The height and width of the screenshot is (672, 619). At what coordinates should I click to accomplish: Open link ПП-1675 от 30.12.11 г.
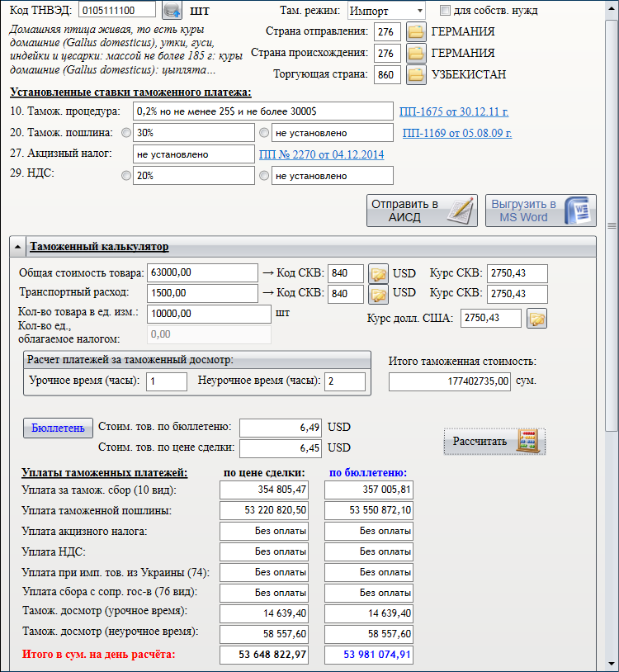click(454, 111)
